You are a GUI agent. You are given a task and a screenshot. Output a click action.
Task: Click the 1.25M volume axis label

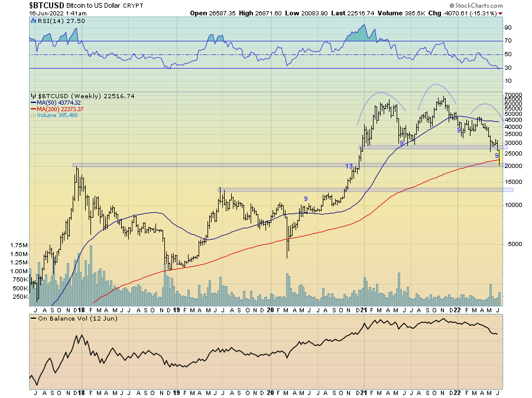(x=19, y=263)
